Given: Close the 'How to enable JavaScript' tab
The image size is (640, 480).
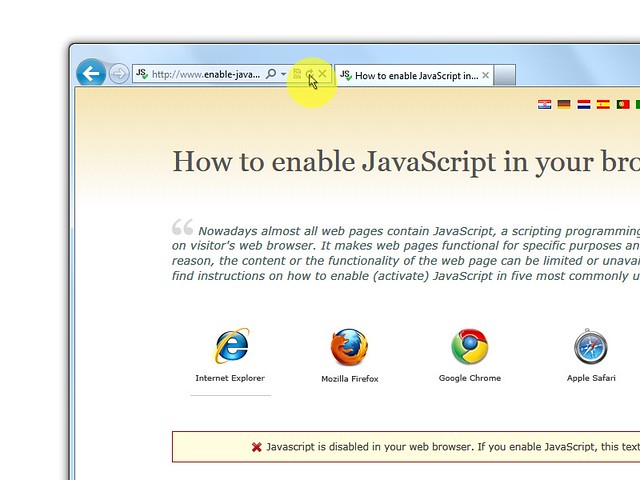Looking at the screenshot, I should 486,75.
